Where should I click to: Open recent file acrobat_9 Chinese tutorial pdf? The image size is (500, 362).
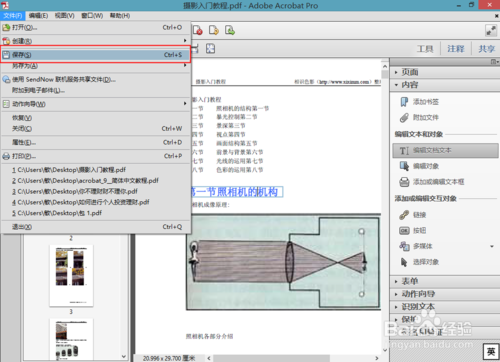[85, 181]
